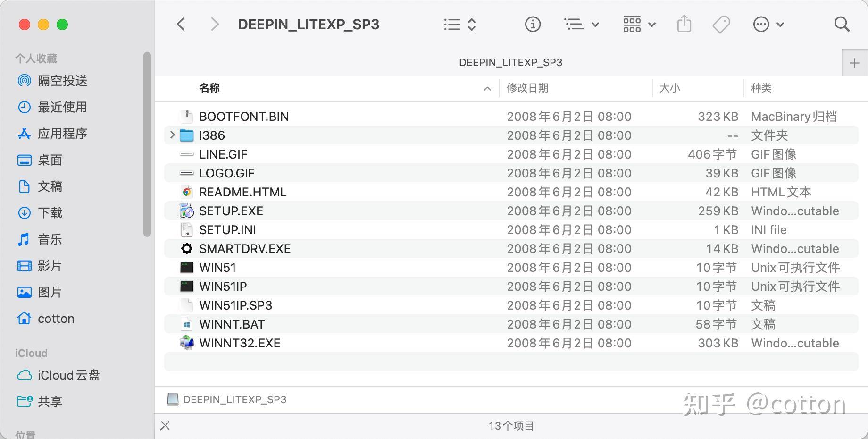
Task: Click the status bar tool icon
Action: click(x=165, y=426)
